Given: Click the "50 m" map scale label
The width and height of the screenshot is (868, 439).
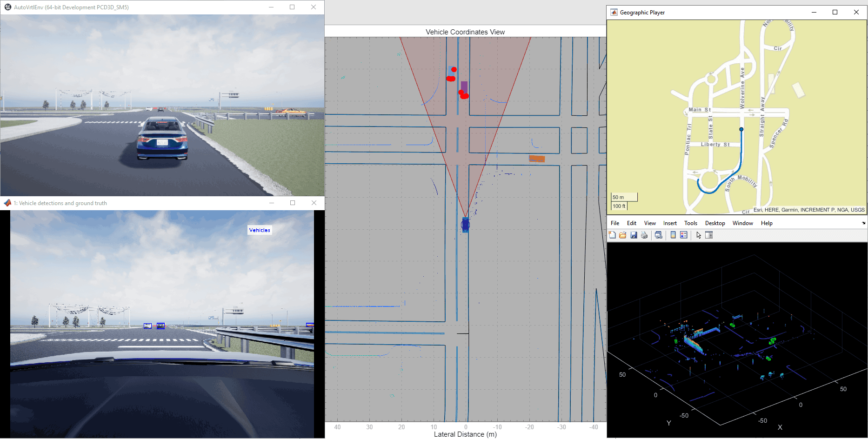Looking at the screenshot, I should 618,197.
